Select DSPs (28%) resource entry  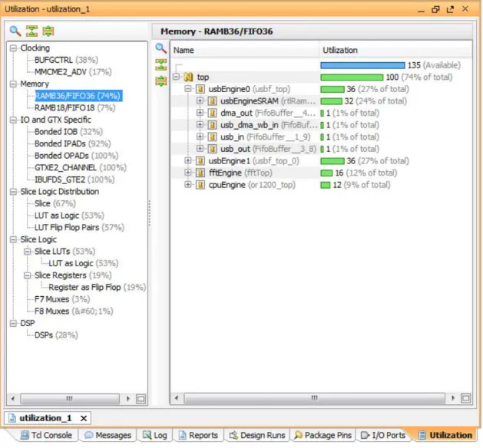pyautogui.click(x=56, y=335)
